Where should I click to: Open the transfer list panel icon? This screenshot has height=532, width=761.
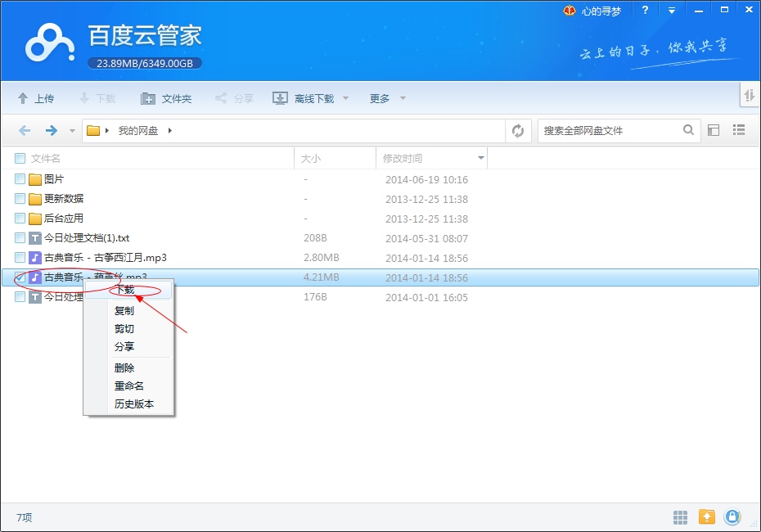(750, 95)
